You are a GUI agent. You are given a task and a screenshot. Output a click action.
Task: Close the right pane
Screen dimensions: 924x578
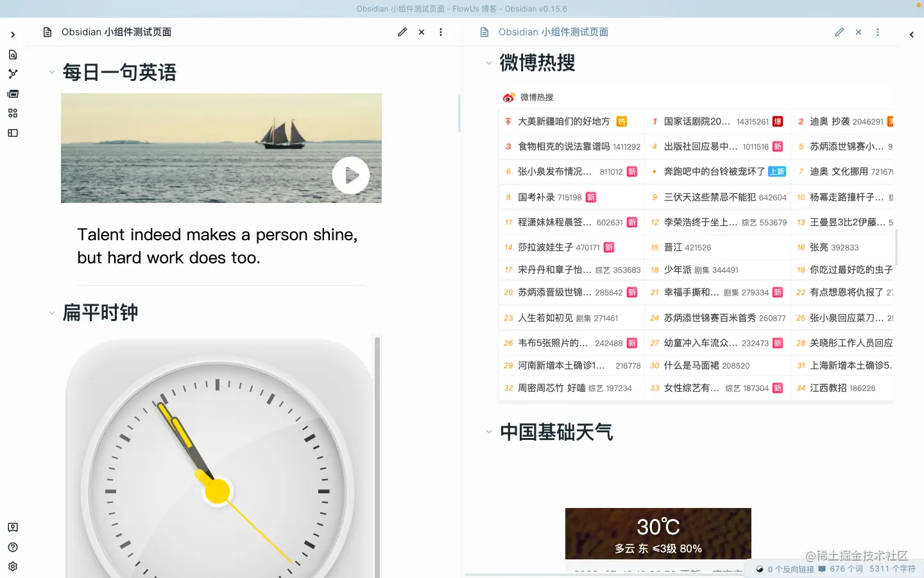859,32
